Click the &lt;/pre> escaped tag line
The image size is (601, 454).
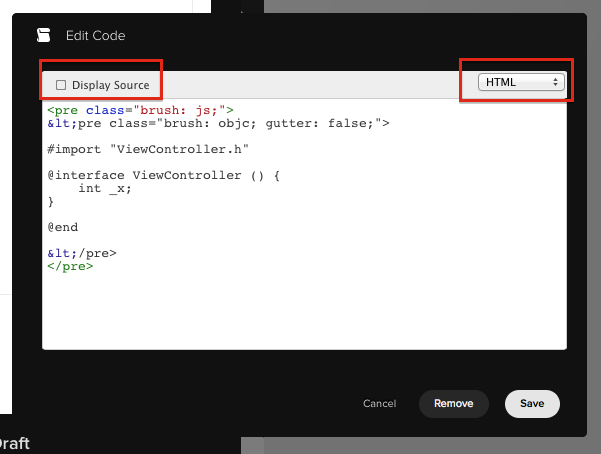(x=82, y=253)
